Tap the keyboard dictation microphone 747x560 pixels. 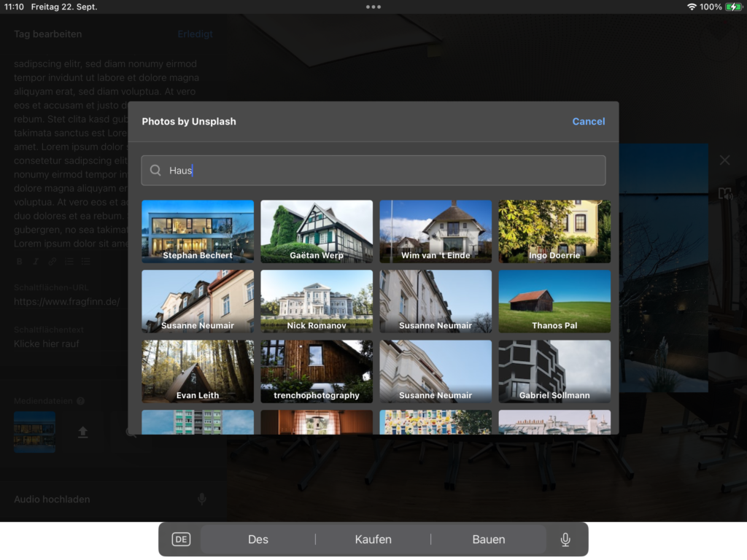(x=565, y=540)
